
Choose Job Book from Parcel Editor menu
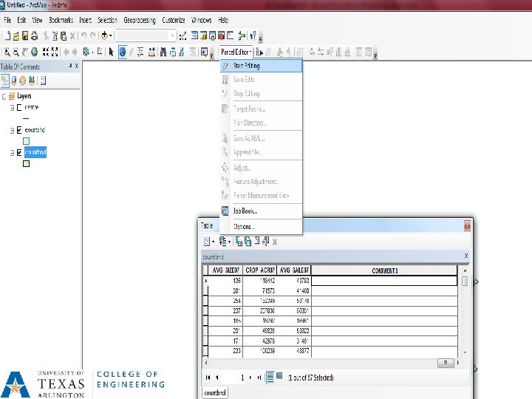click(261, 211)
